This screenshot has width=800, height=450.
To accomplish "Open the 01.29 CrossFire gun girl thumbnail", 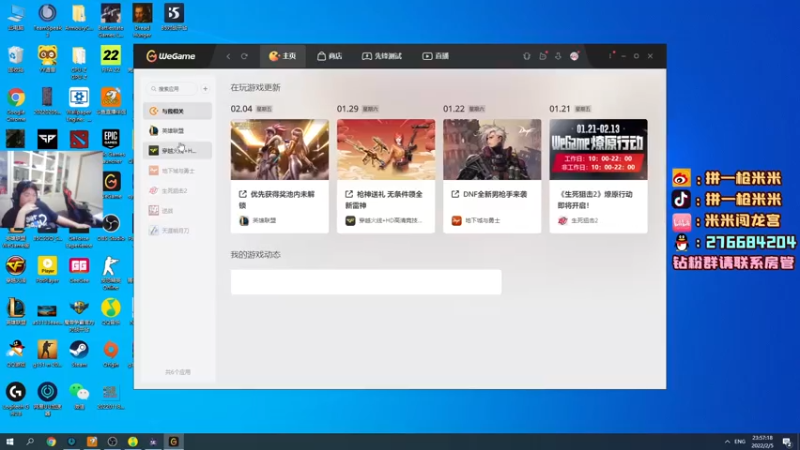I will (386, 149).
